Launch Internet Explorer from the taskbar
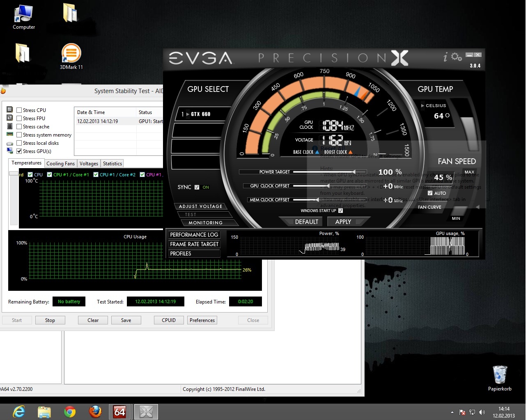The width and height of the screenshot is (528, 420). pos(19,411)
